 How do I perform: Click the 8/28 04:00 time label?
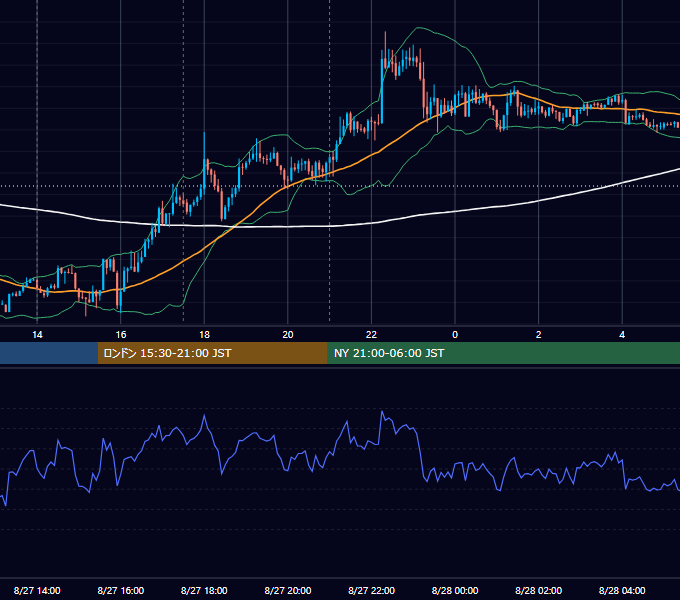click(x=622, y=590)
